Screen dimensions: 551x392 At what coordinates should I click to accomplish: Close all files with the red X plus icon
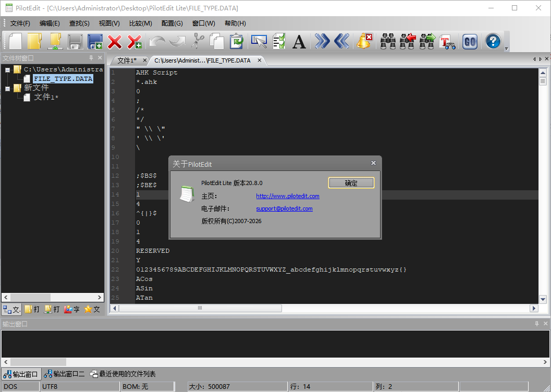point(134,42)
